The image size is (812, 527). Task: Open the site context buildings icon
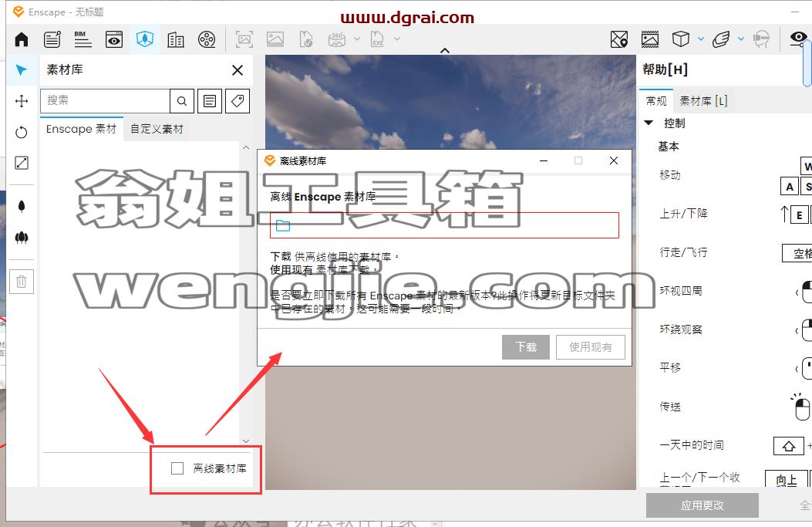[x=176, y=39]
